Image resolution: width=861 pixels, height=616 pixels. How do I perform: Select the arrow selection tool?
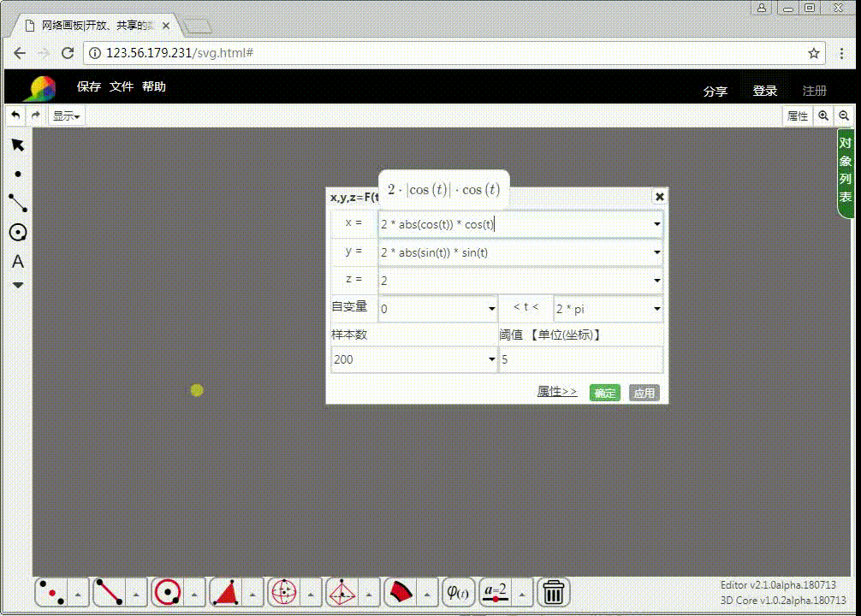[x=18, y=145]
